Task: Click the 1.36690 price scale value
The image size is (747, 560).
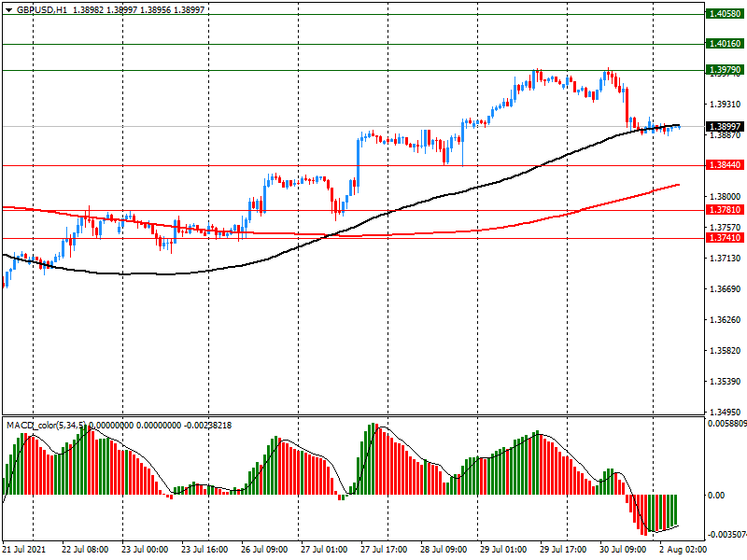Action: pyautogui.click(x=726, y=289)
